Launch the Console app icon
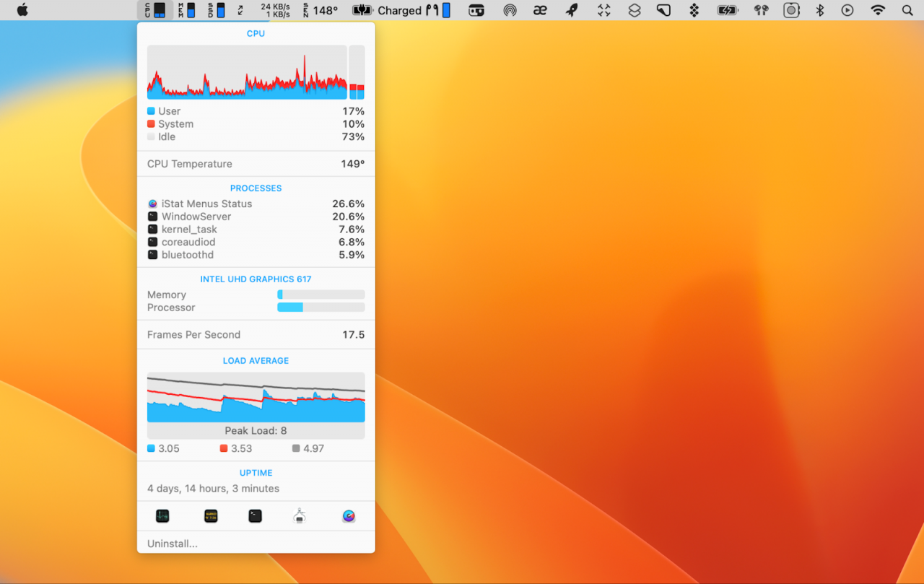 click(211, 516)
